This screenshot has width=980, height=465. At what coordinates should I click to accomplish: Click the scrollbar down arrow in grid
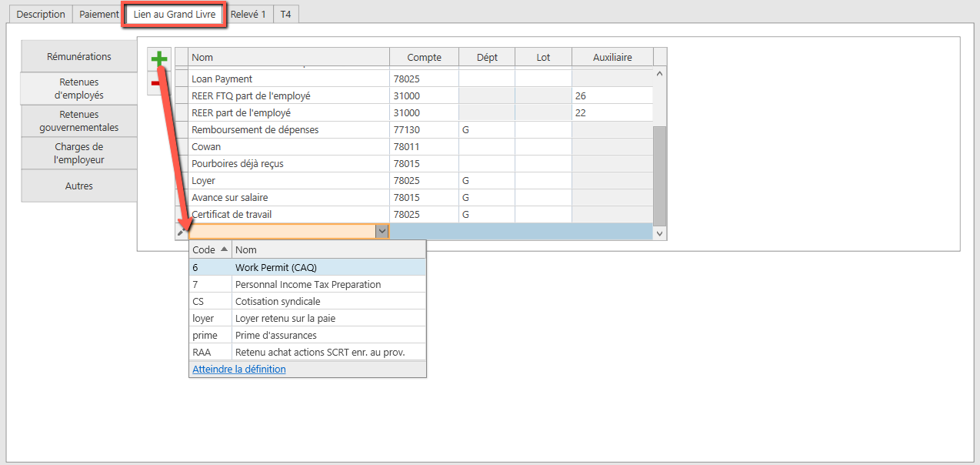[x=660, y=232]
